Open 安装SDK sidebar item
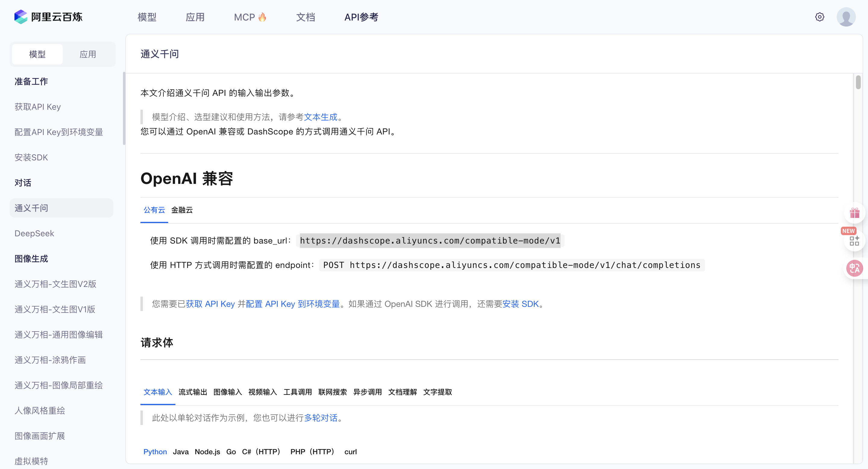This screenshot has width=868, height=469. click(x=31, y=157)
